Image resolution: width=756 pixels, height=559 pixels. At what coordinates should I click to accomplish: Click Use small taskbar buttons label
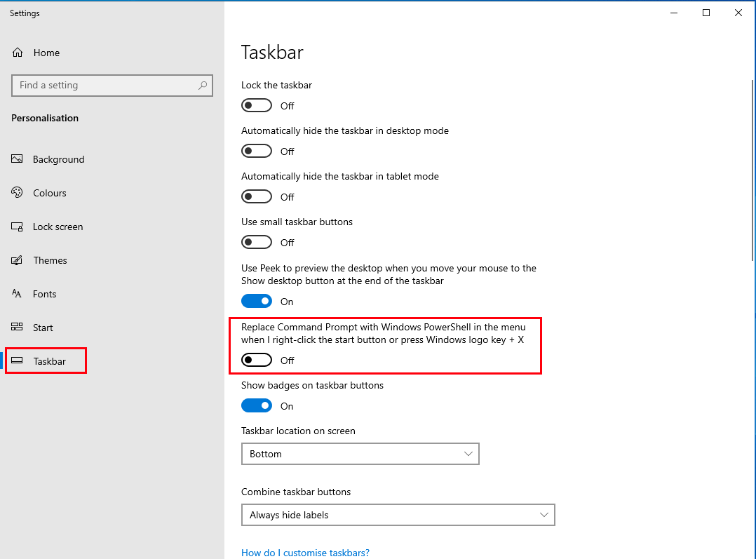point(297,222)
